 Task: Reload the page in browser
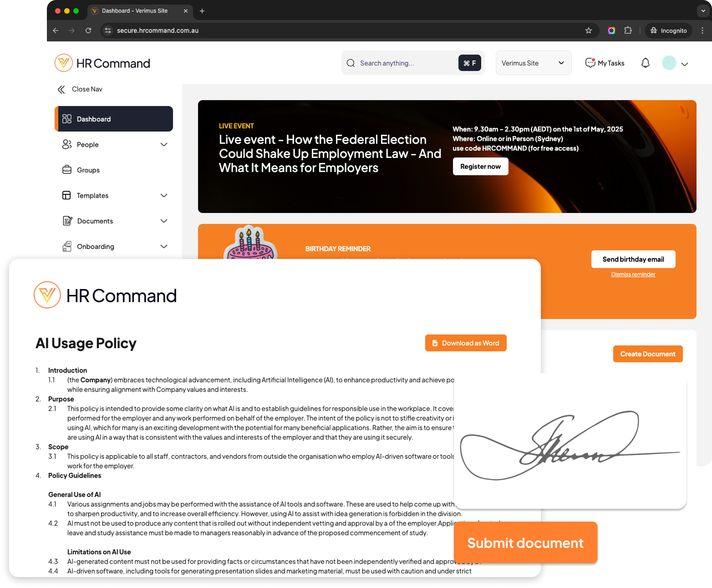[x=88, y=30]
